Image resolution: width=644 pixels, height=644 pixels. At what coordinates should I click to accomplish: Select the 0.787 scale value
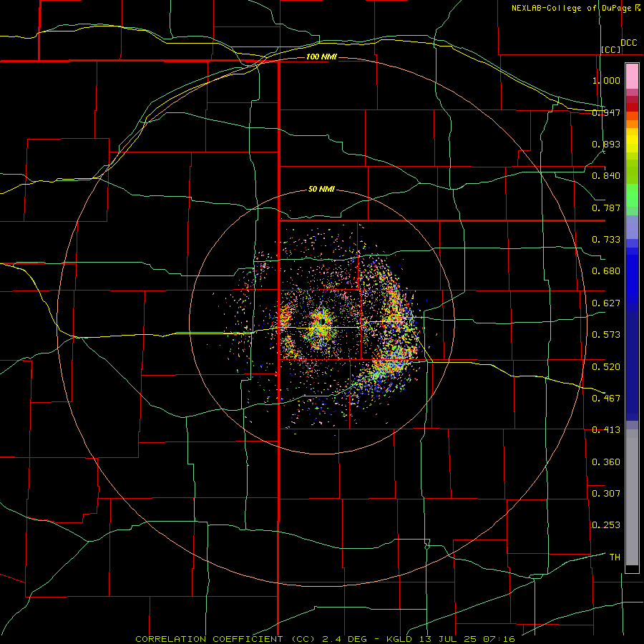(x=606, y=208)
